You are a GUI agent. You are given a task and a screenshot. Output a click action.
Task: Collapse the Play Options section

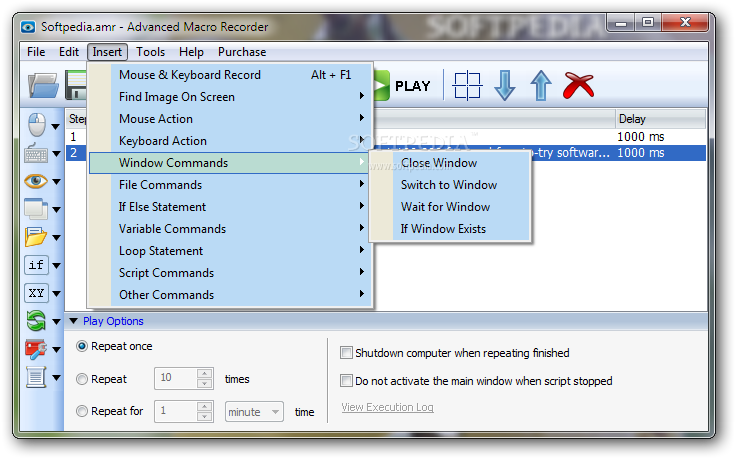73,321
